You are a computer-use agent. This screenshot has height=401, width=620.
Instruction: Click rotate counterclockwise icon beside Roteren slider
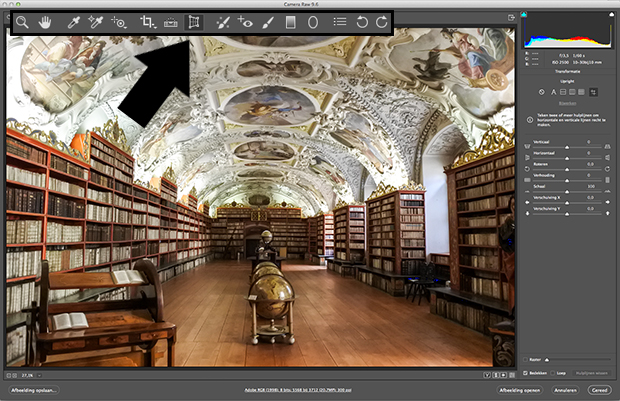click(527, 169)
